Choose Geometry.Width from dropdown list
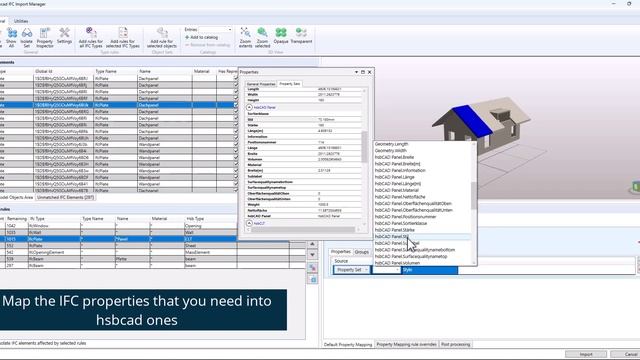The height and width of the screenshot is (360, 640). pyautogui.click(x=391, y=150)
